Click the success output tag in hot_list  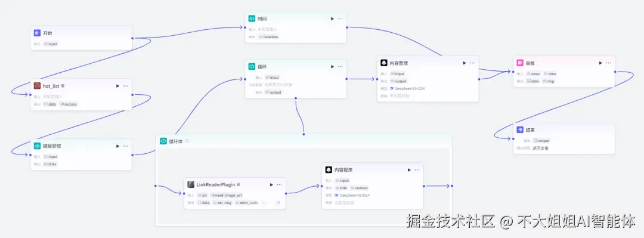pyautogui.click(x=68, y=104)
